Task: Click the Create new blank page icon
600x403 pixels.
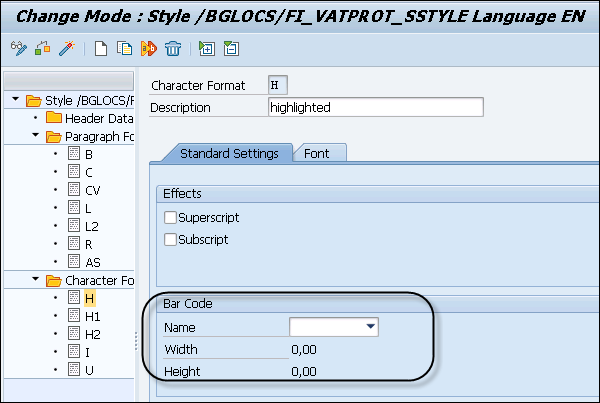Action: tap(102, 48)
